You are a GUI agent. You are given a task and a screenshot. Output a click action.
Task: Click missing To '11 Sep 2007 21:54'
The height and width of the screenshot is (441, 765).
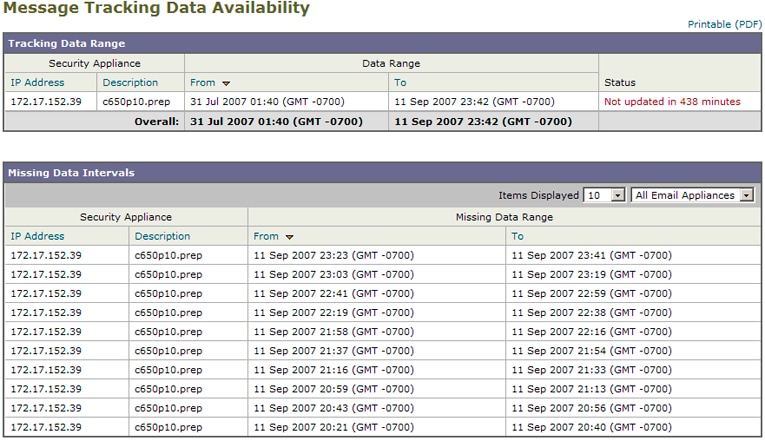coord(591,350)
